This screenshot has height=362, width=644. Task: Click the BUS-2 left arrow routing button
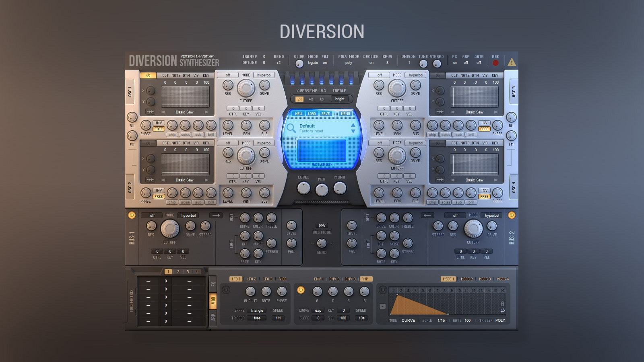[x=427, y=216]
